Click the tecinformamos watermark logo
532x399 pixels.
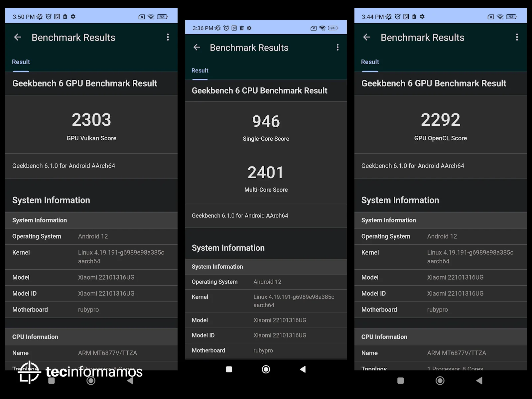(x=80, y=372)
